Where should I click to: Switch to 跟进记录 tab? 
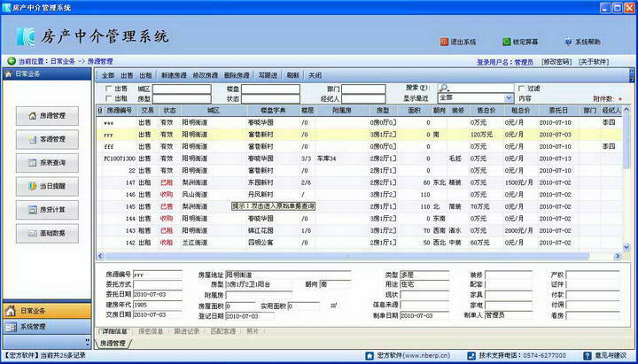pos(187,331)
